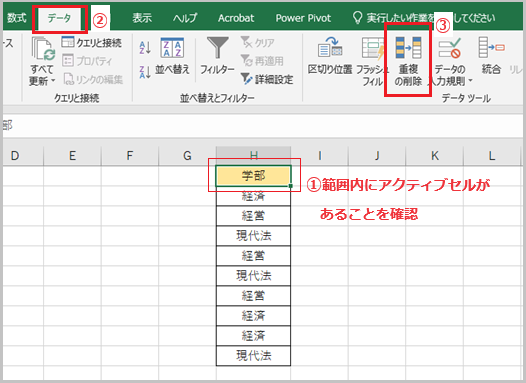Select the last 現代法 cell in column H
The height and width of the screenshot is (383, 526).
(254, 355)
